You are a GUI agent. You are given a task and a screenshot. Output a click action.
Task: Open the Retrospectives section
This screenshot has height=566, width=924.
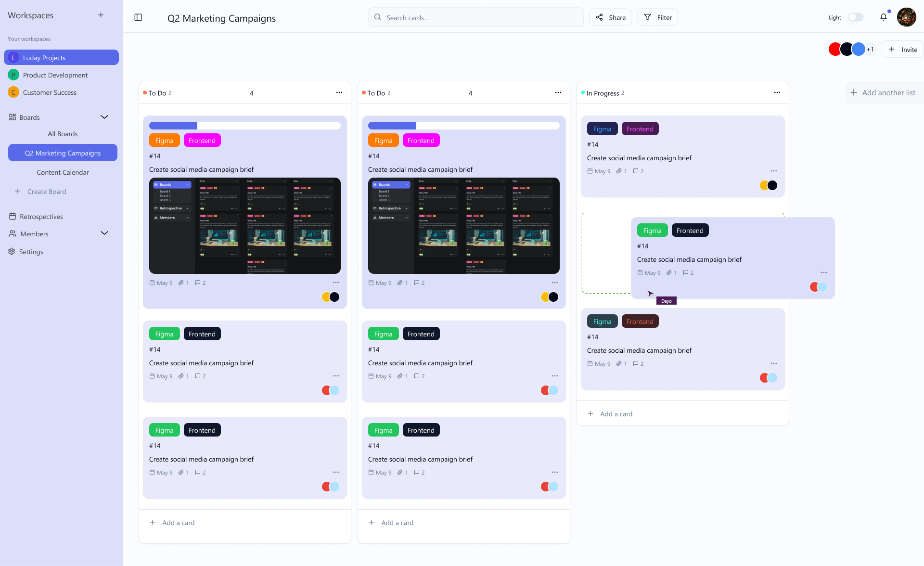click(x=41, y=217)
